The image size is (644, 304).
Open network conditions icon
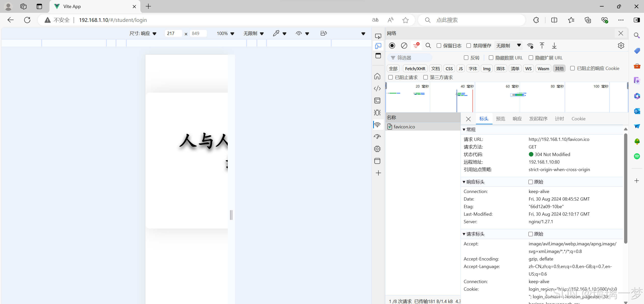coord(530,46)
